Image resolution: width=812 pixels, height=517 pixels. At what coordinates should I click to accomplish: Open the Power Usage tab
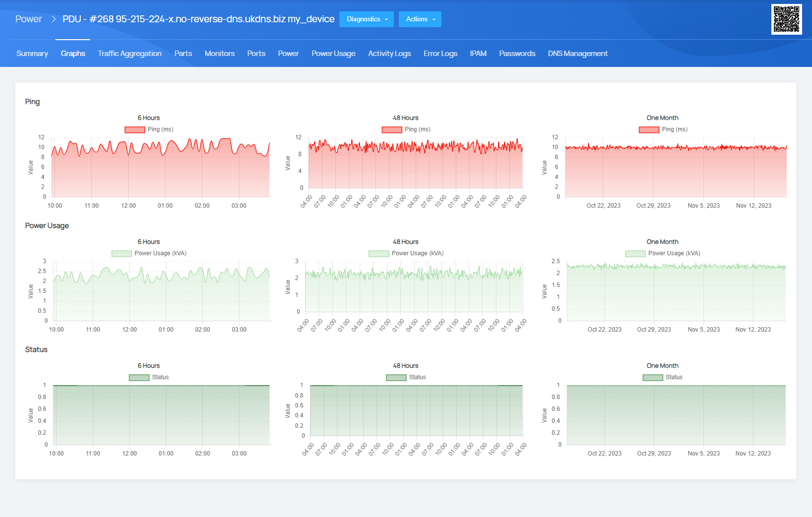(x=333, y=54)
